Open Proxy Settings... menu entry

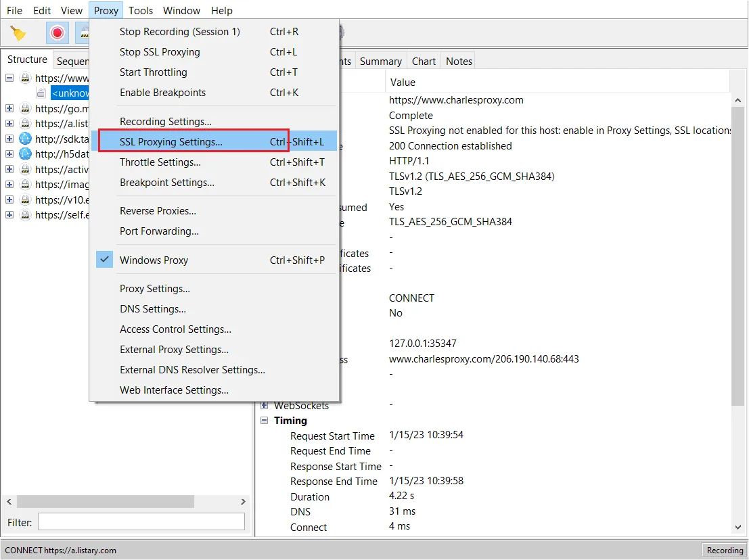coord(214,288)
